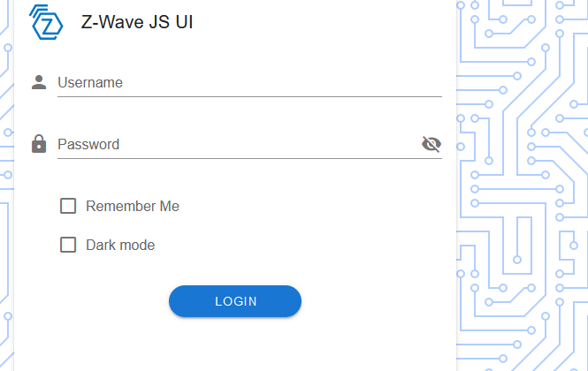Focus the Password input field

[239, 144]
